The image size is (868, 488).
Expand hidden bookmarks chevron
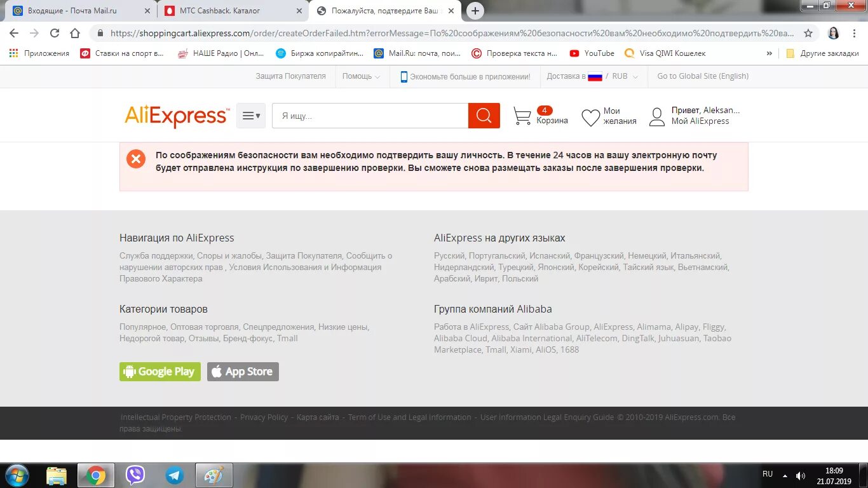coord(770,53)
